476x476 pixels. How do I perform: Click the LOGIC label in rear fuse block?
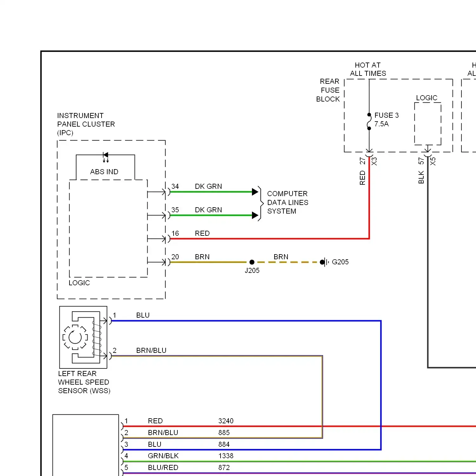[x=427, y=98]
